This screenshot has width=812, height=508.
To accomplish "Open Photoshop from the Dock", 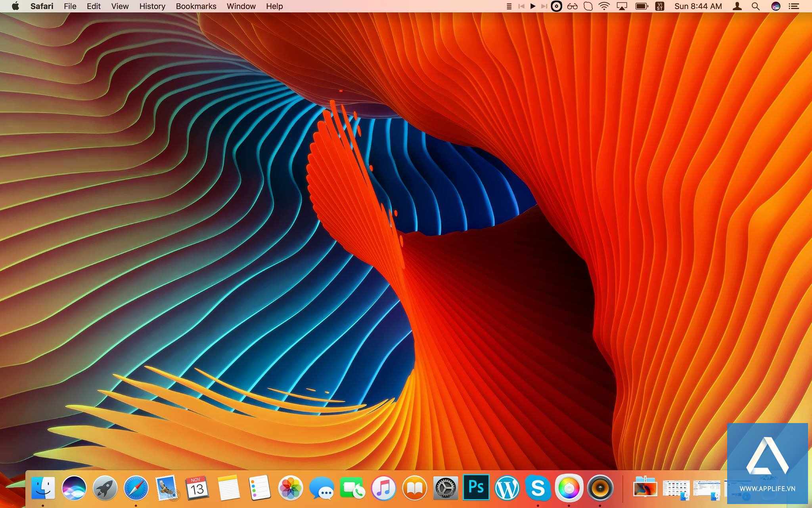I will pos(476,487).
